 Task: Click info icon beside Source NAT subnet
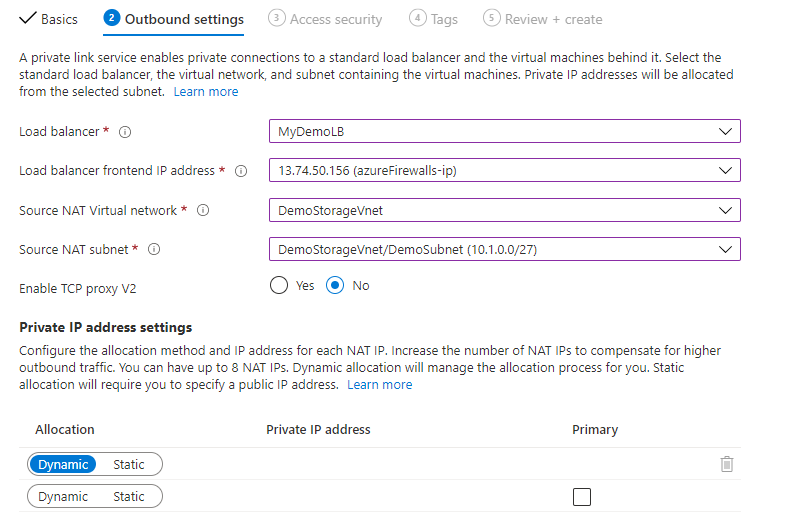(x=155, y=249)
